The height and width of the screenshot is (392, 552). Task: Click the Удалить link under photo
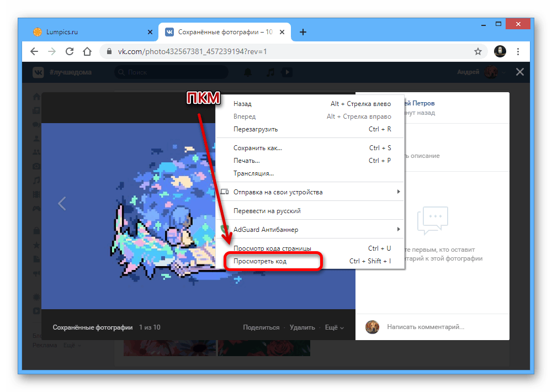coord(302,327)
